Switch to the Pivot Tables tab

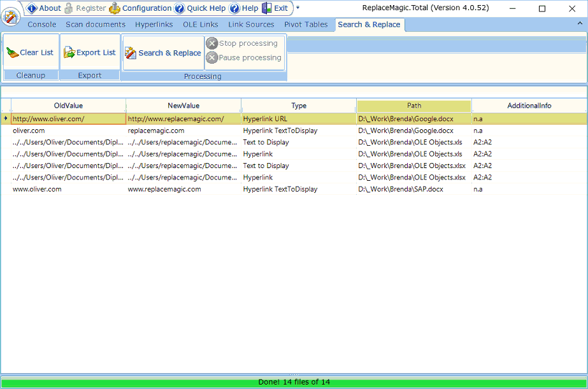pos(306,24)
